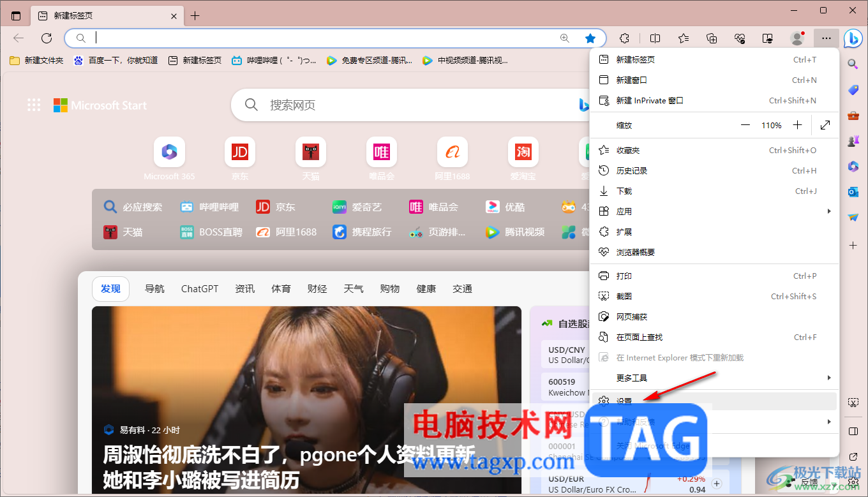Expand the 更多工具 submenu
Image resolution: width=868 pixels, height=497 pixels.
coord(714,378)
